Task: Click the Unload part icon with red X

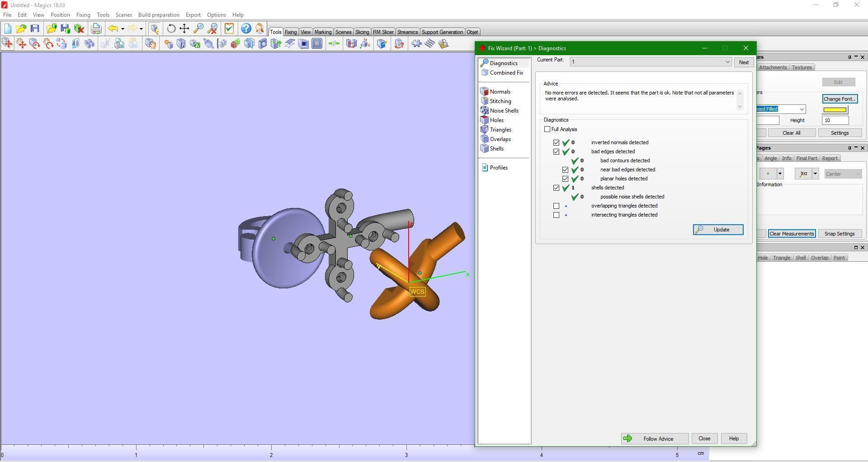Action: [x=79, y=28]
